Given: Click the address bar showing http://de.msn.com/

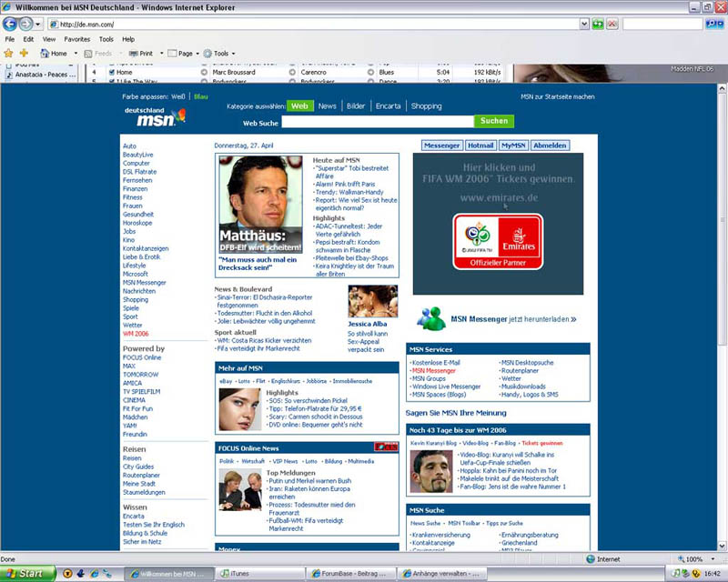Looking at the screenshot, I should tap(314, 25).
